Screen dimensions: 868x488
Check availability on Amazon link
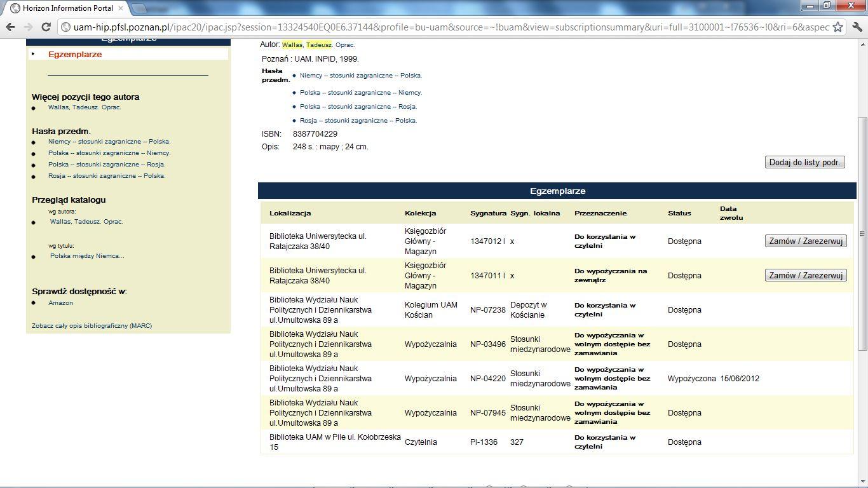(x=60, y=302)
